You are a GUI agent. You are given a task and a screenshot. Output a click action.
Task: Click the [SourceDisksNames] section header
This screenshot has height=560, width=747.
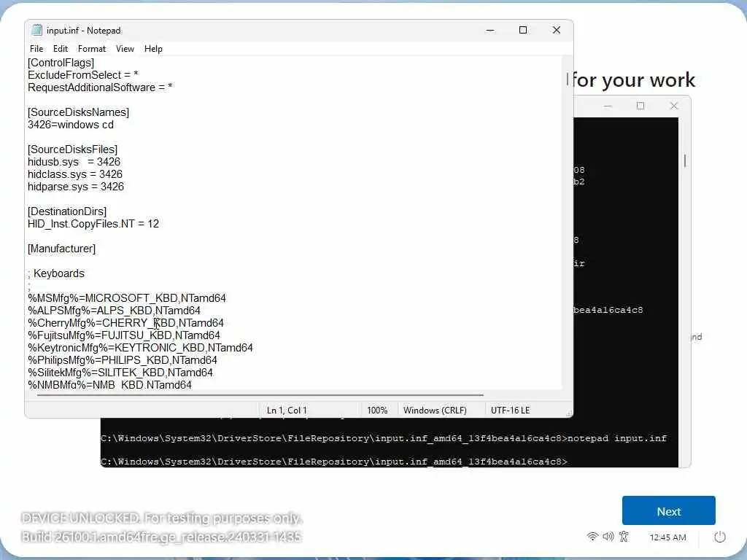point(78,112)
